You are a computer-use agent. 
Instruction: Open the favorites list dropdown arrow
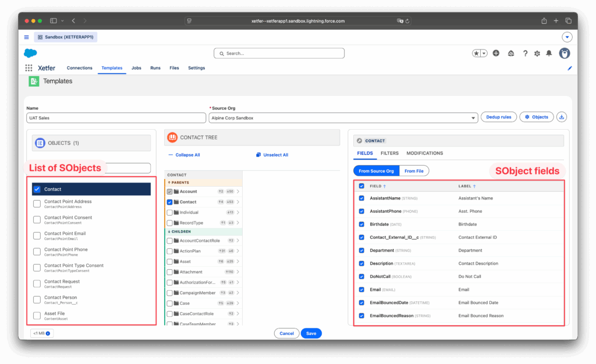pyautogui.click(x=484, y=53)
